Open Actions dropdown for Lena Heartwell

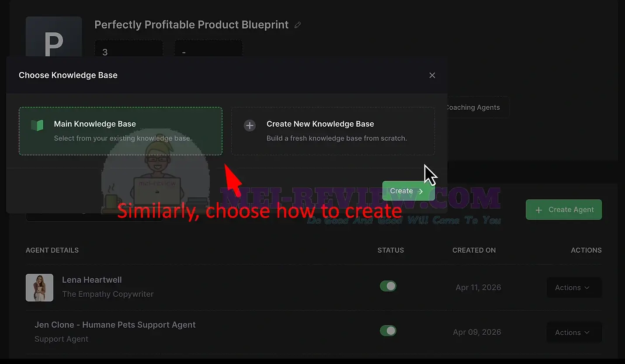coord(574,288)
